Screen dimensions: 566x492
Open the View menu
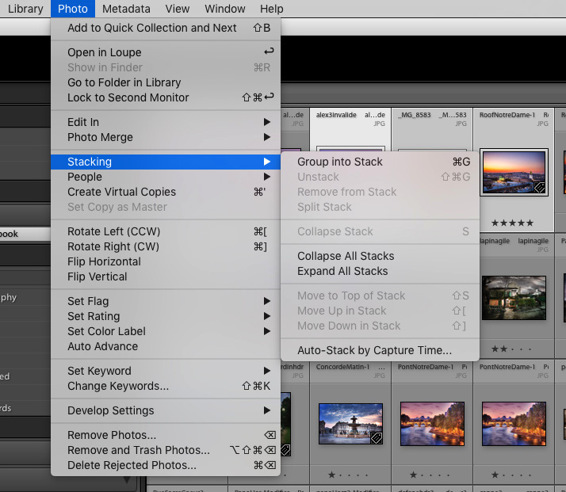[x=177, y=8]
